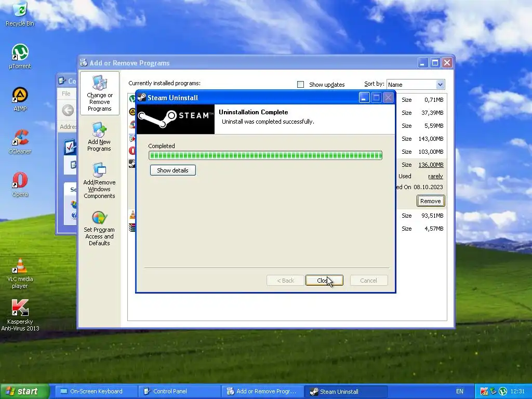The image size is (532, 399).
Task: Click Control Panel back arrow button
Action: click(x=68, y=110)
